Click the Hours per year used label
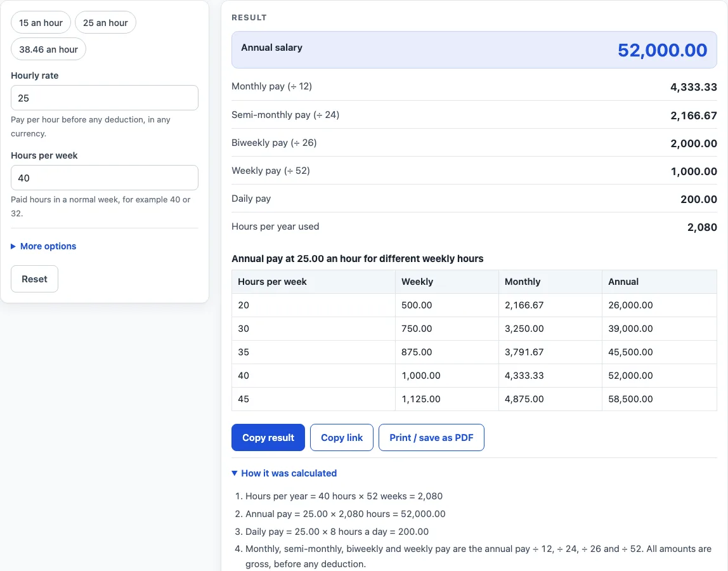The height and width of the screenshot is (571, 728). [x=275, y=226]
